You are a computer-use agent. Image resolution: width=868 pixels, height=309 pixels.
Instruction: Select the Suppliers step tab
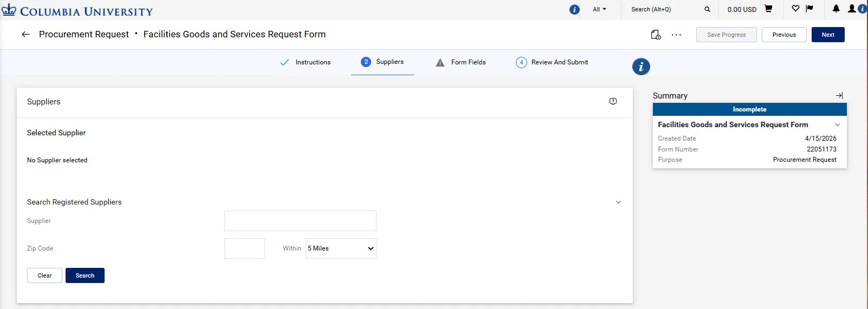pos(383,62)
